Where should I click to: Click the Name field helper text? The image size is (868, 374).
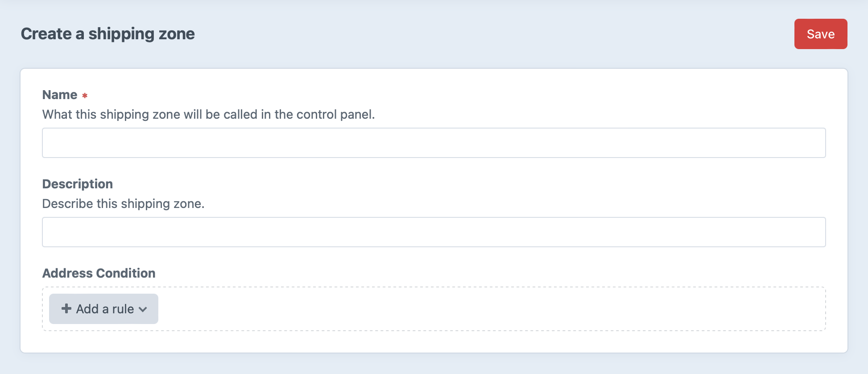(x=209, y=114)
